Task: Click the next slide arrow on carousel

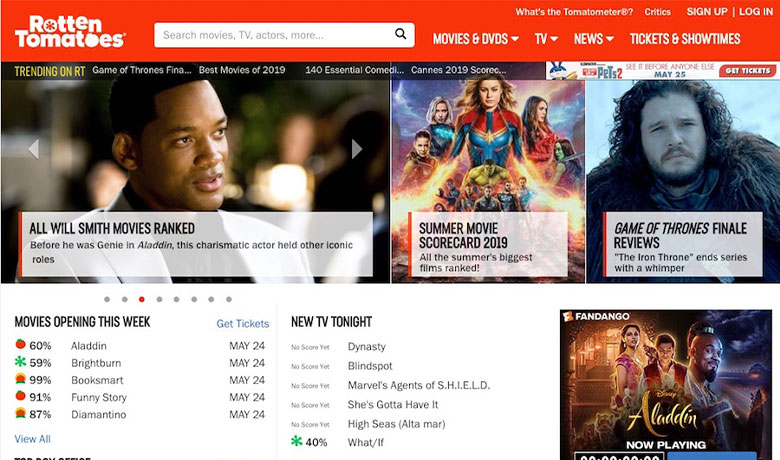Action: 357,149
